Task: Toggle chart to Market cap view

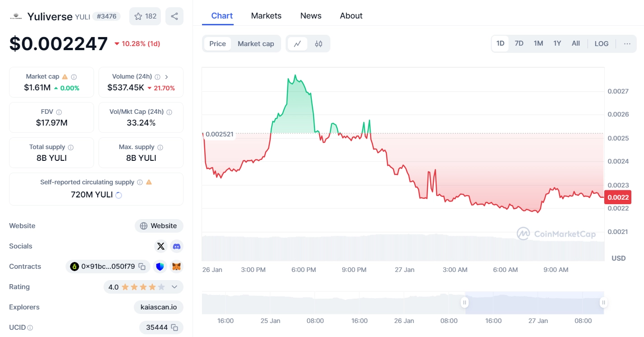Action: (x=256, y=44)
